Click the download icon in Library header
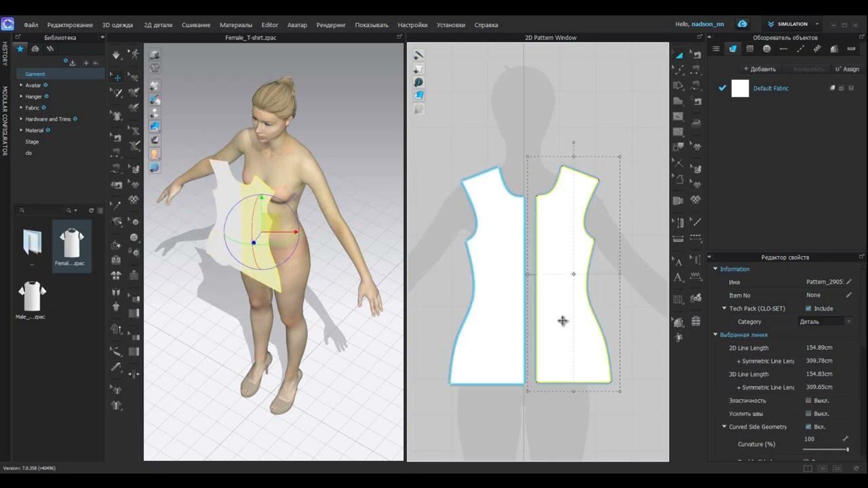This screenshot has height=488, width=868. point(73,63)
